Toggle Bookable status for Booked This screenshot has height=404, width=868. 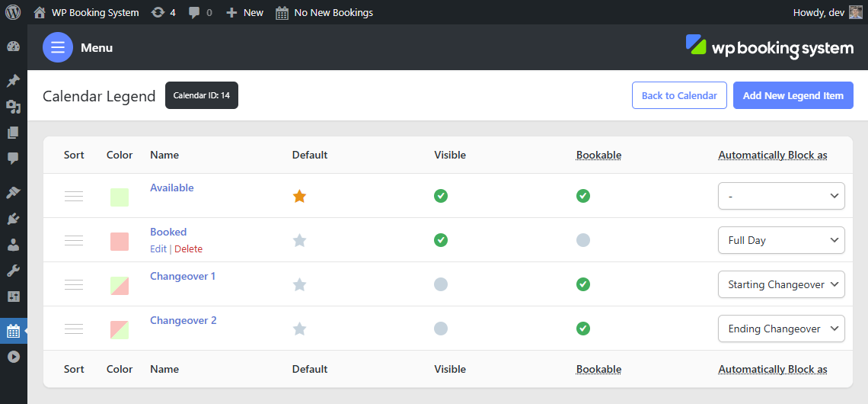pos(583,240)
